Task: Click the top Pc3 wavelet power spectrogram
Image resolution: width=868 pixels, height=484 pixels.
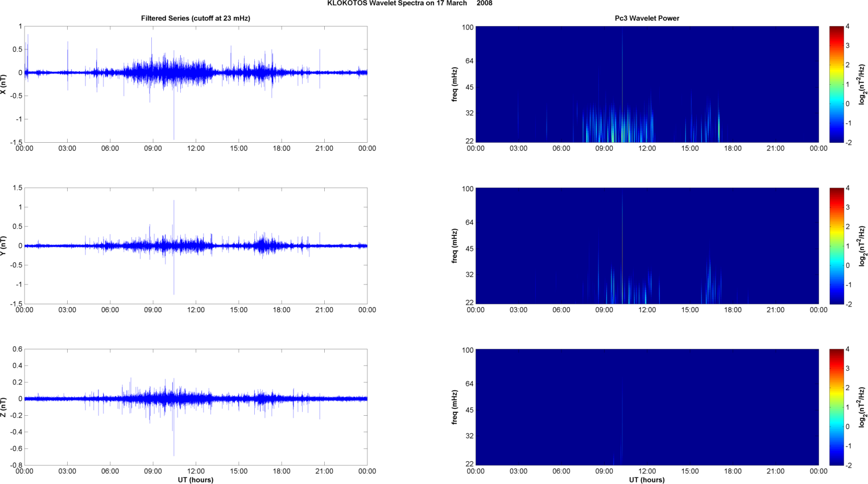Action: tap(647, 84)
